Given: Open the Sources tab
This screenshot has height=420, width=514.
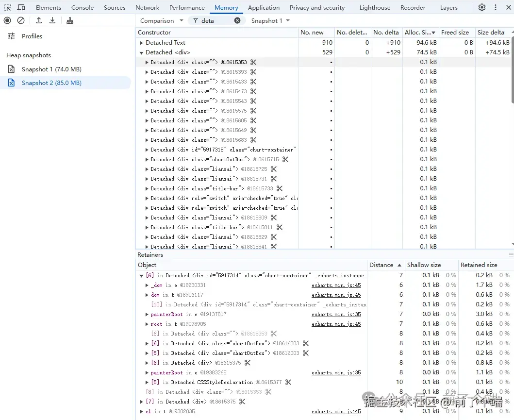Looking at the screenshot, I should click(x=115, y=8).
